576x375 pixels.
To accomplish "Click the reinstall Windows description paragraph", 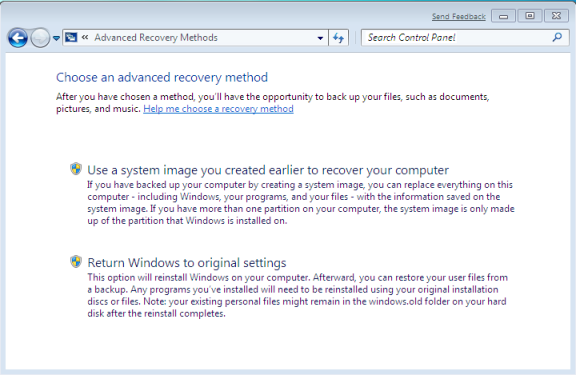I will pyautogui.click(x=297, y=295).
